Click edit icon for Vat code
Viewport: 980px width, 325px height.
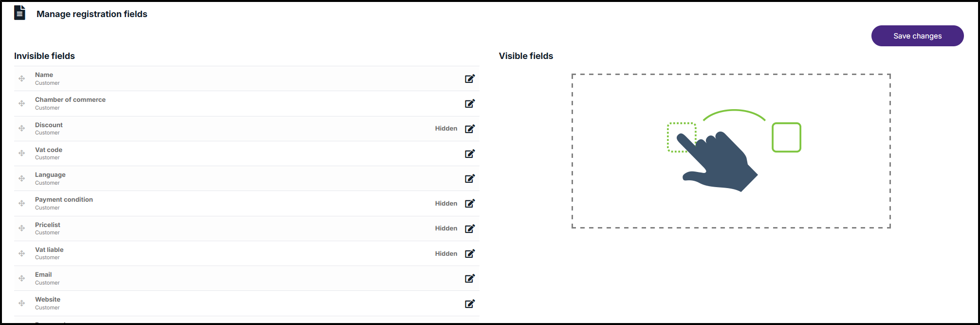point(470,153)
